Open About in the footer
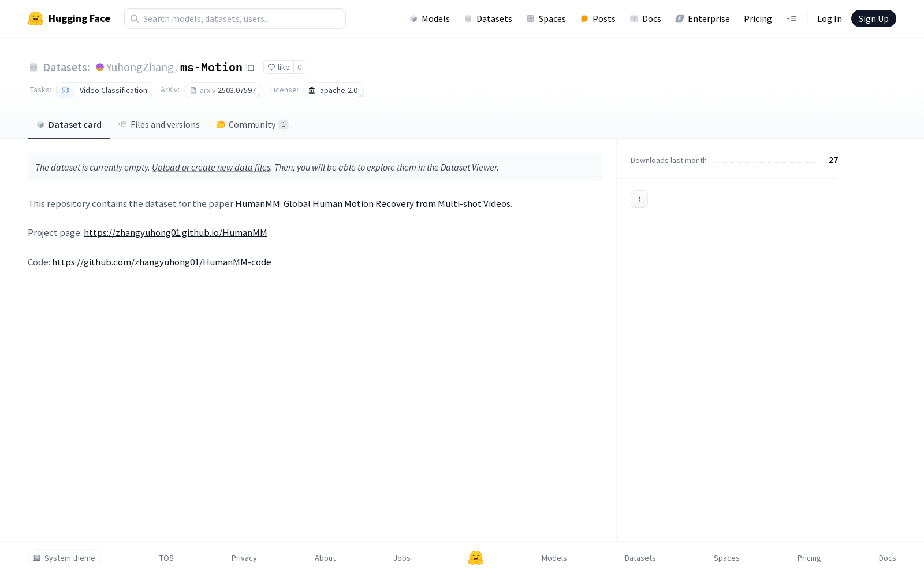The width and height of the screenshot is (924, 578). tap(325, 558)
